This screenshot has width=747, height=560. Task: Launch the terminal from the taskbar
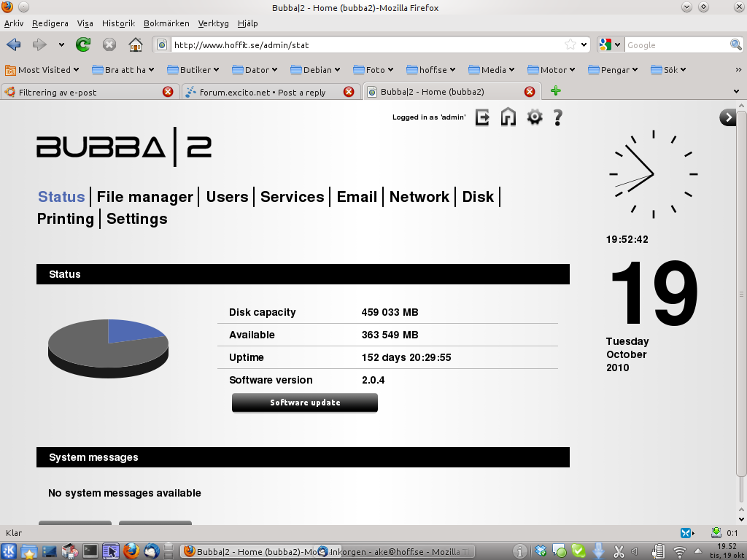[x=90, y=551]
